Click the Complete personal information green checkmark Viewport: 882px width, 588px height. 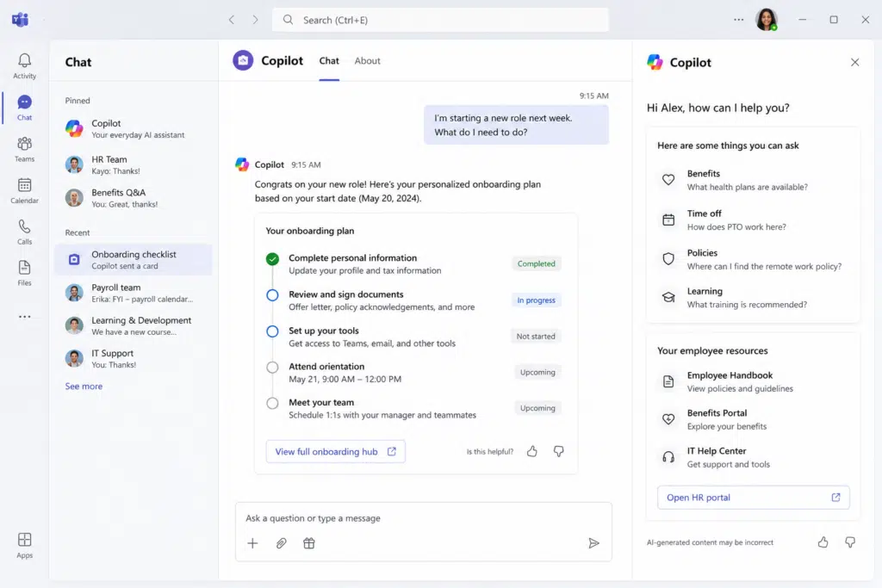click(x=272, y=258)
